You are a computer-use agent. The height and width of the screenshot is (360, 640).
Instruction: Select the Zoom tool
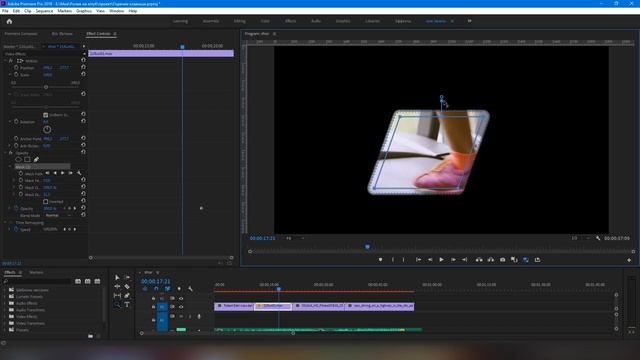tap(117, 304)
